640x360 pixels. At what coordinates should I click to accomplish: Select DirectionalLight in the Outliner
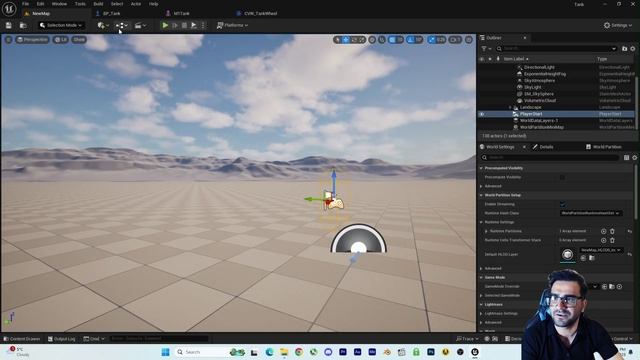tap(539, 67)
